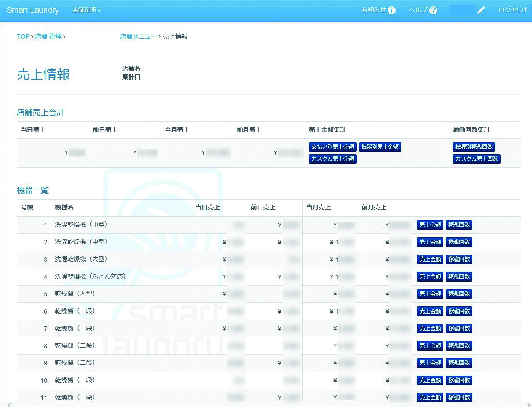
Task: Click the 号機 column header
Action: click(x=27, y=208)
